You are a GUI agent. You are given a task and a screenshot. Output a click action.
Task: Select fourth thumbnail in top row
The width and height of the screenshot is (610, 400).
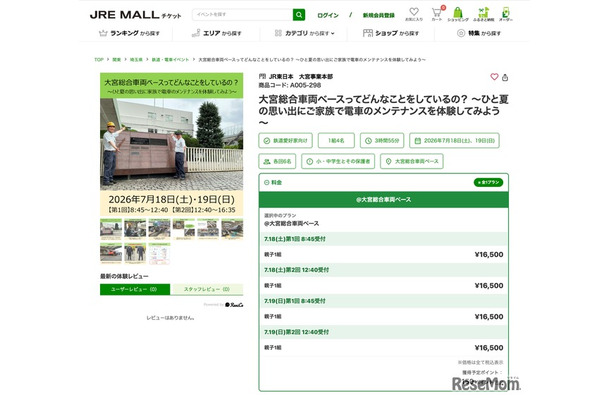coord(184,228)
